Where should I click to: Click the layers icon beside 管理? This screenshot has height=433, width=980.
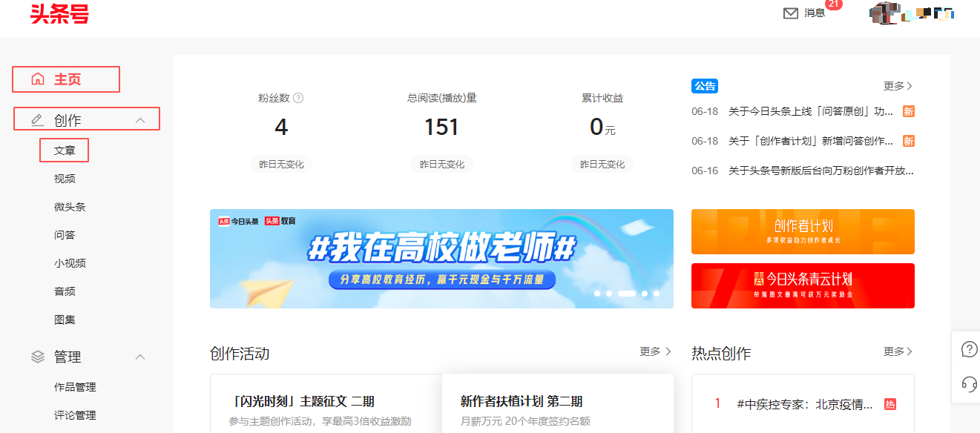click(38, 357)
